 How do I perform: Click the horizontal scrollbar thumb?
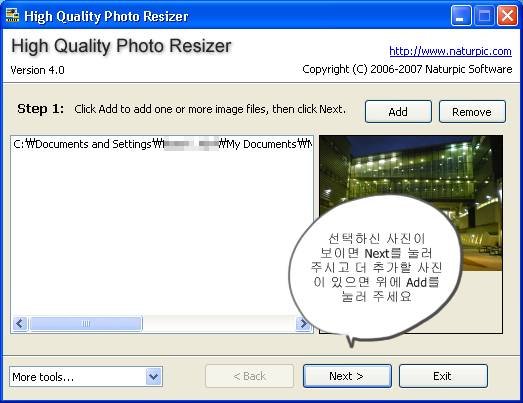tap(86, 323)
